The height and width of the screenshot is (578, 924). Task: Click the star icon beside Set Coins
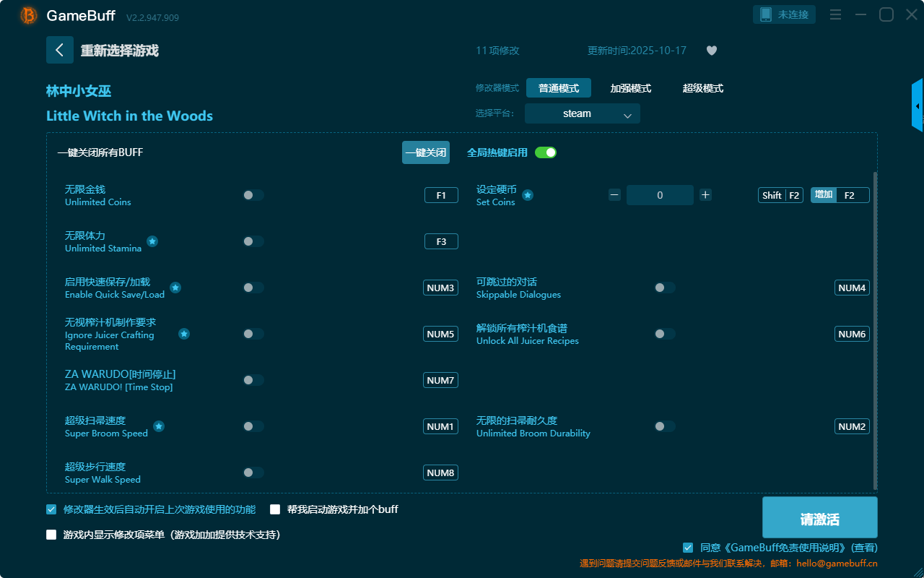click(x=528, y=195)
